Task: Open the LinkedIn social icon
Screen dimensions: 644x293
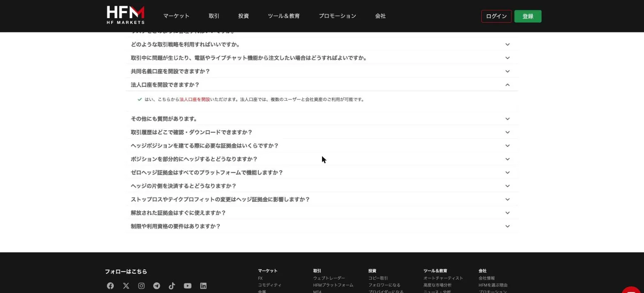Action: (x=203, y=286)
